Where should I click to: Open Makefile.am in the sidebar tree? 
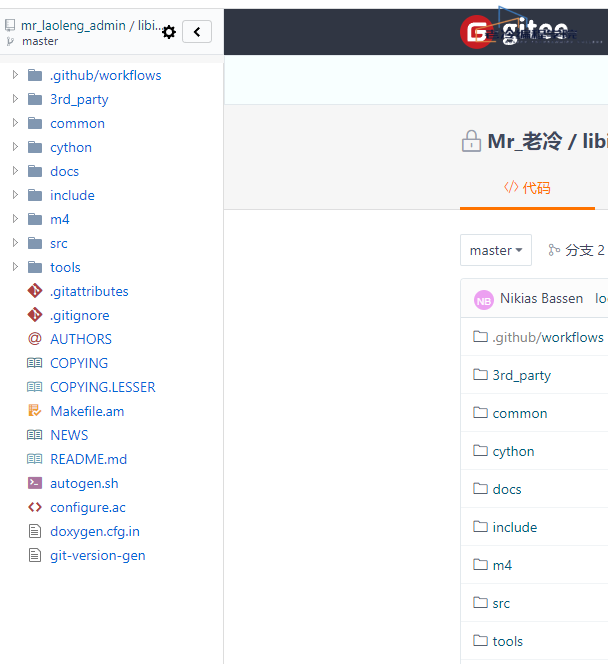[x=87, y=411]
